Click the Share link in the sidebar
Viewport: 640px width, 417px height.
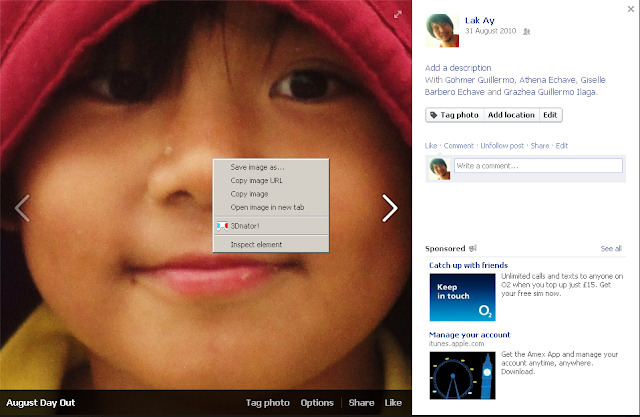[540, 146]
